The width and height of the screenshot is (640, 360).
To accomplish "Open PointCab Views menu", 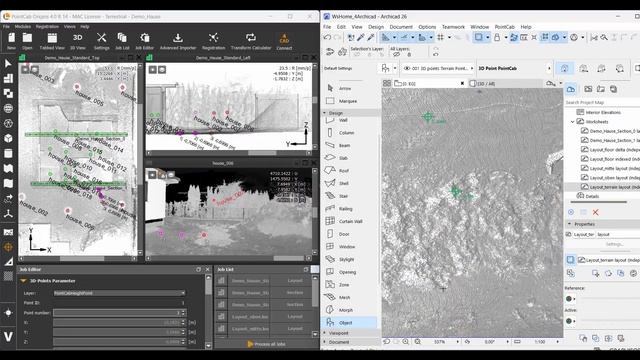I will (x=69, y=27).
